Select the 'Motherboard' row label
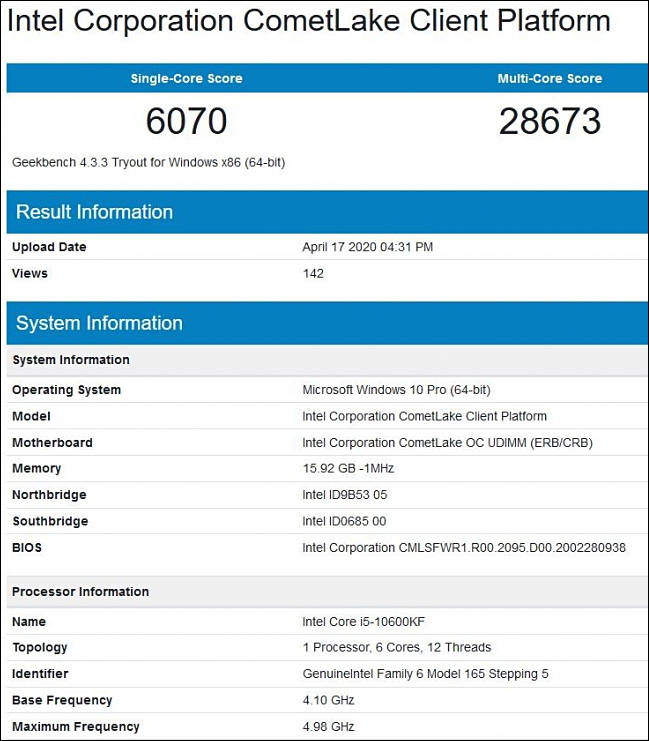 [x=52, y=443]
